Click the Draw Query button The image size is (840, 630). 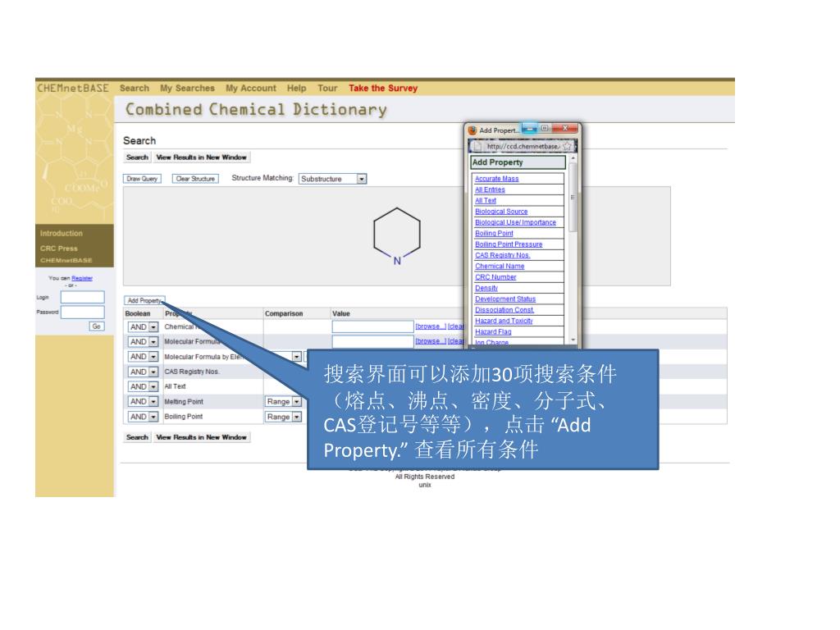[142, 179]
